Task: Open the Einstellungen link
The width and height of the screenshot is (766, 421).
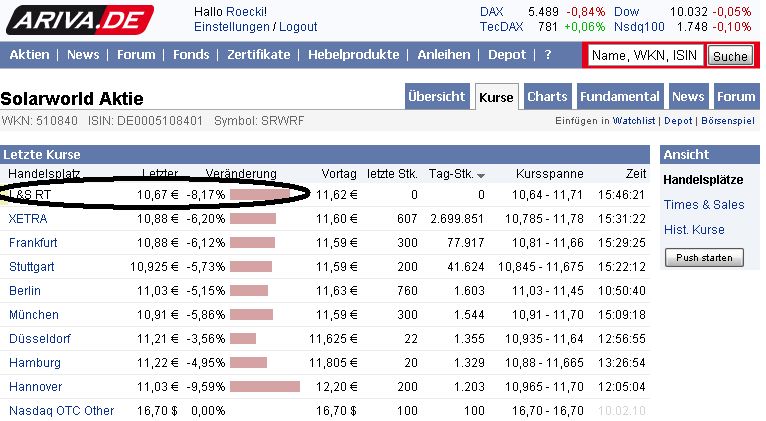Action: tap(231, 27)
